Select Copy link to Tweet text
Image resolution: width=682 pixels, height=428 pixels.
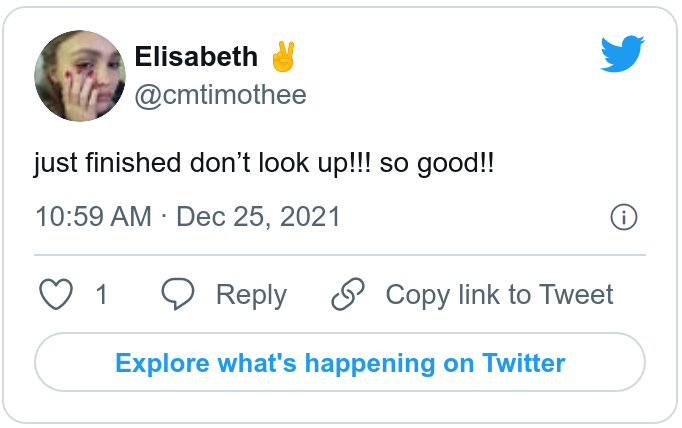point(499,295)
